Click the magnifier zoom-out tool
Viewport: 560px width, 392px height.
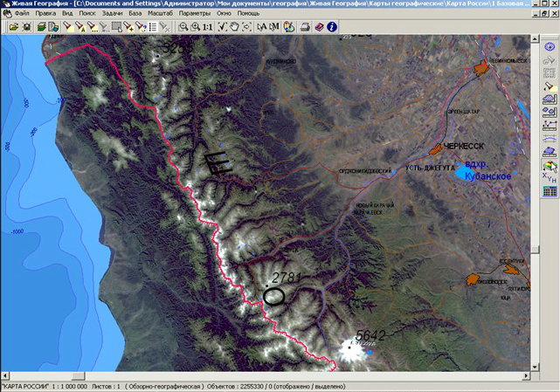click(x=194, y=27)
